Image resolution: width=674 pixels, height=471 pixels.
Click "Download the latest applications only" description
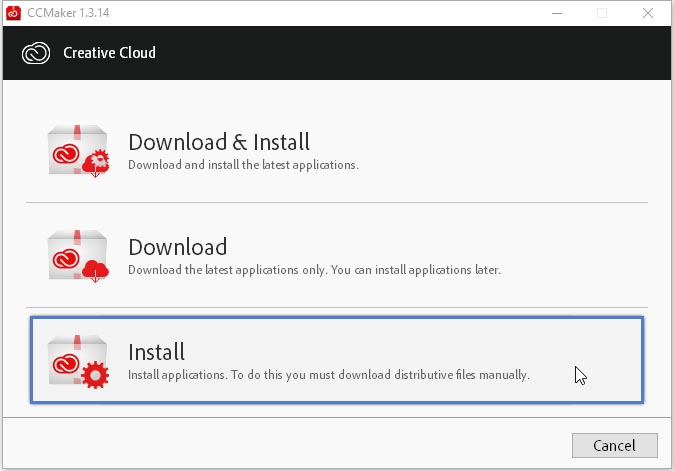click(x=314, y=270)
